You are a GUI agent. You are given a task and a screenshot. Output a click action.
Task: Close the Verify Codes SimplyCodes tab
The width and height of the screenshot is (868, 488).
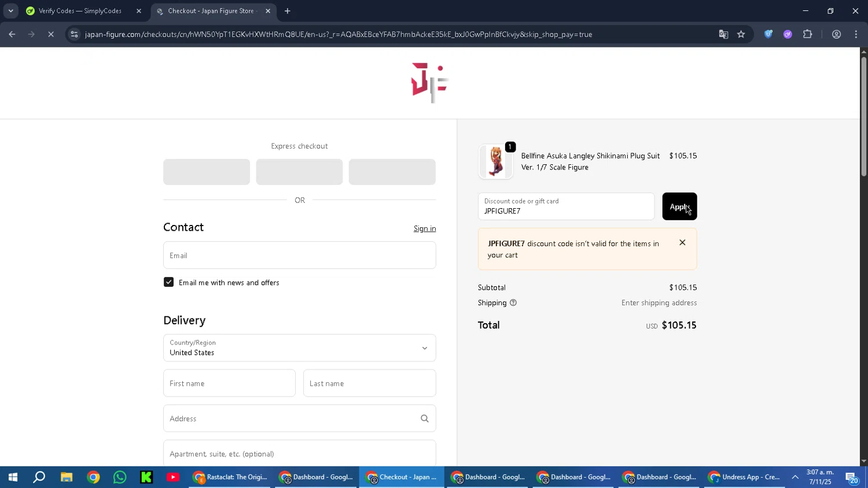pos(139,11)
